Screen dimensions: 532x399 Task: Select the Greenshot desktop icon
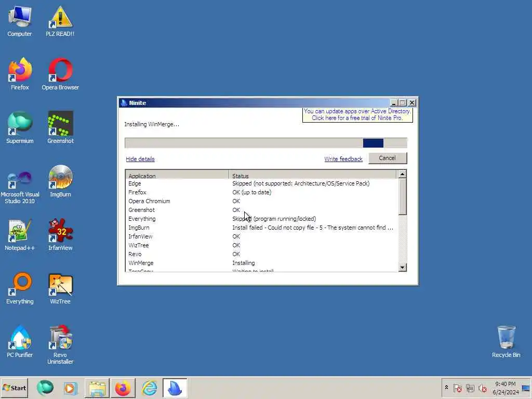click(60, 128)
